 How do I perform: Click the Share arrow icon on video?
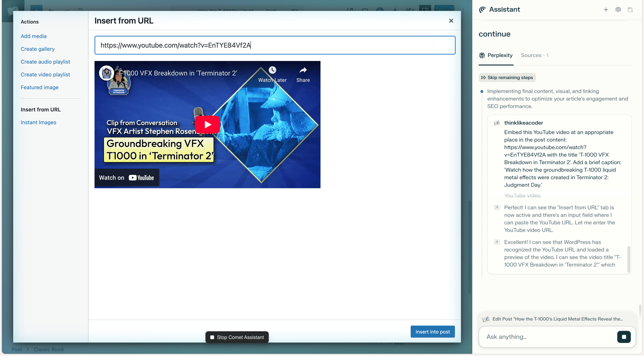click(303, 70)
